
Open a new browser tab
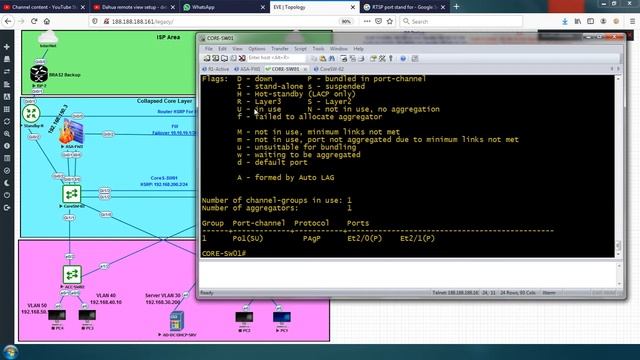456,7
